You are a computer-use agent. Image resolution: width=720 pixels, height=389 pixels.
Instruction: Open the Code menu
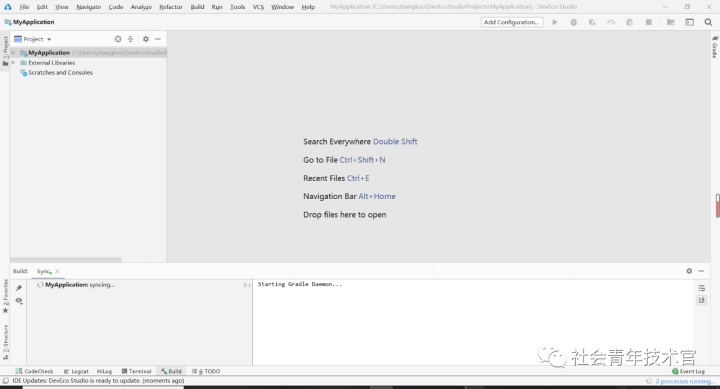[x=116, y=7]
